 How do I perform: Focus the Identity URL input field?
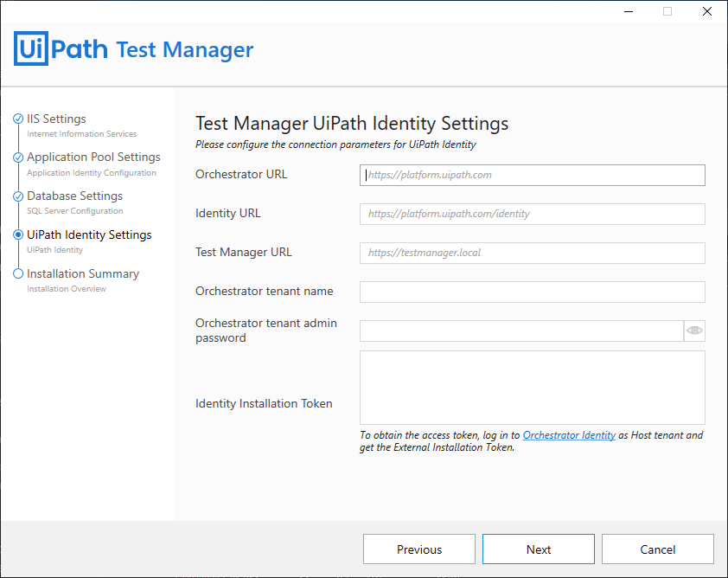(532, 214)
